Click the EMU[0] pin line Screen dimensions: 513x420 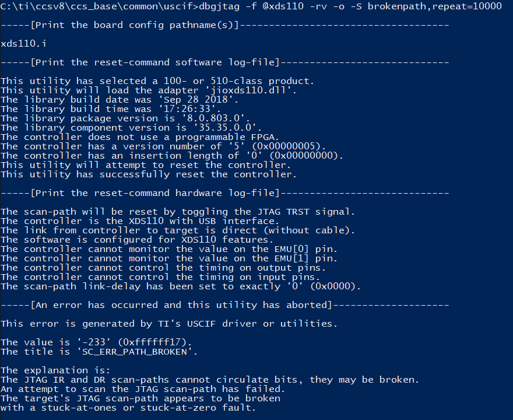coord(169,249)
